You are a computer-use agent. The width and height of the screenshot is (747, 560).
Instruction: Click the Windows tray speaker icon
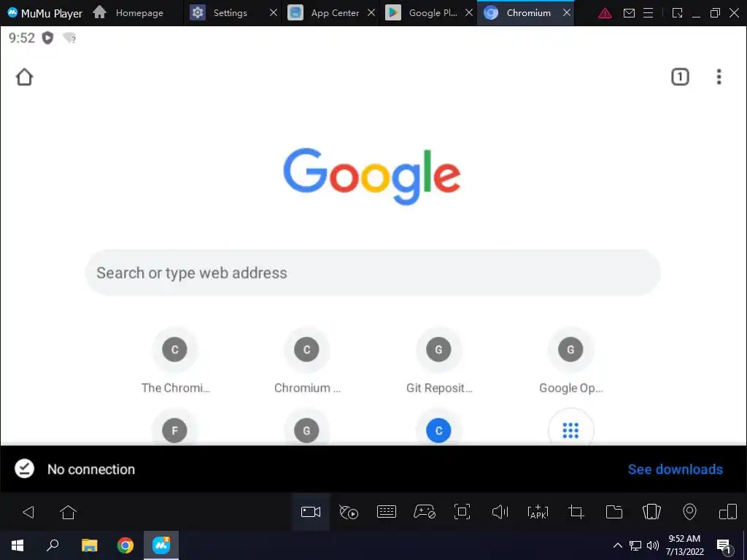point(652,545)
